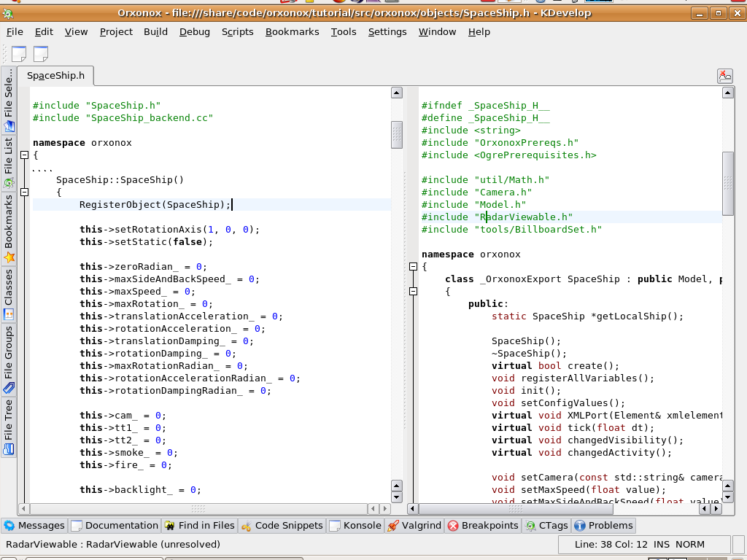Click the 'virtual bool create();' declaration
Viewport: 747px width, 560px height.
[x=555, y=366]
